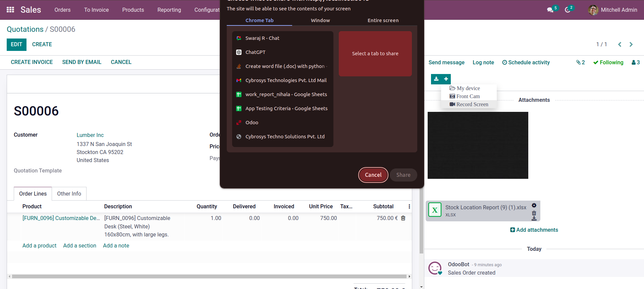Choose the Swaraj R - Chat tab to share
The width and height of the screenshot is (644, 289).
pos(283,38)
